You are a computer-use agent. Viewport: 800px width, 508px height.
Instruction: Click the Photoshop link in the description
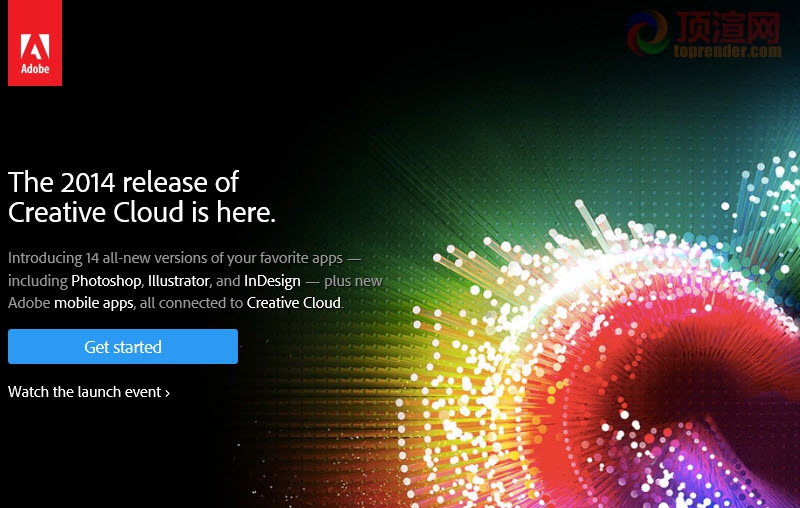point(106,281)
